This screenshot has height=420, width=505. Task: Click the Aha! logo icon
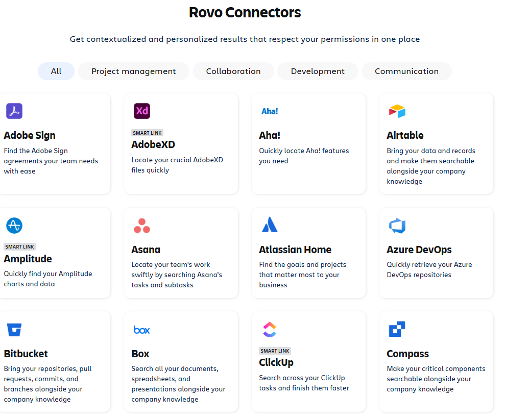point(270,111)
